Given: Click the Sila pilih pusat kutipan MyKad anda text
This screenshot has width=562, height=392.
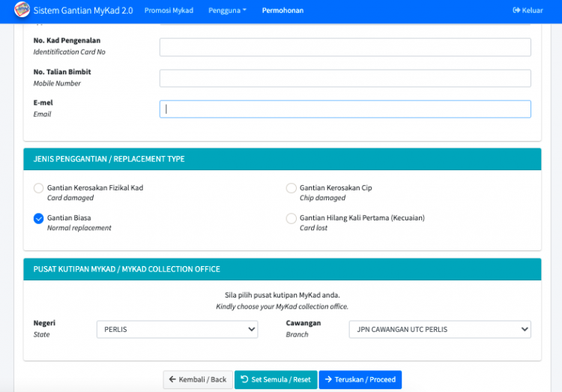Looking at the screenshot, I should point(282,295).
